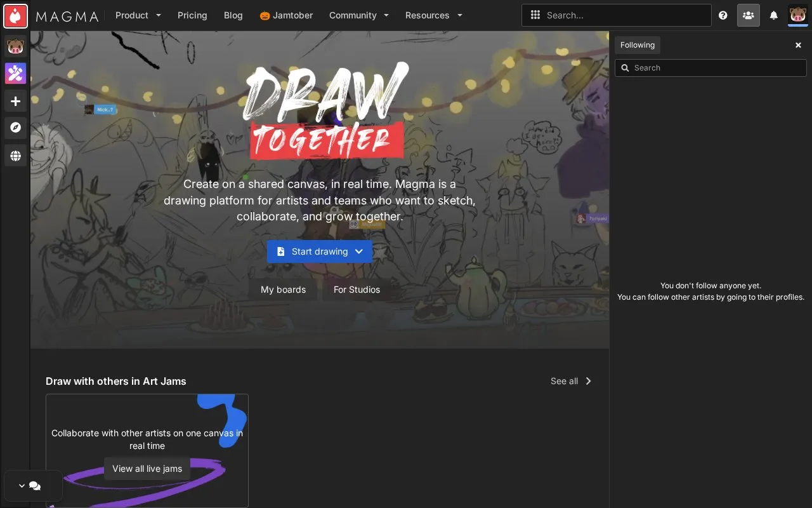
Task: Click the "Draw with others in Art Jams" heading
Action: tap(116, 381)
